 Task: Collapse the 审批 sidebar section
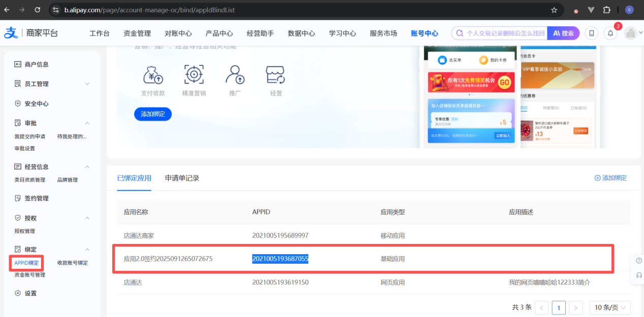tap(87, 123)
